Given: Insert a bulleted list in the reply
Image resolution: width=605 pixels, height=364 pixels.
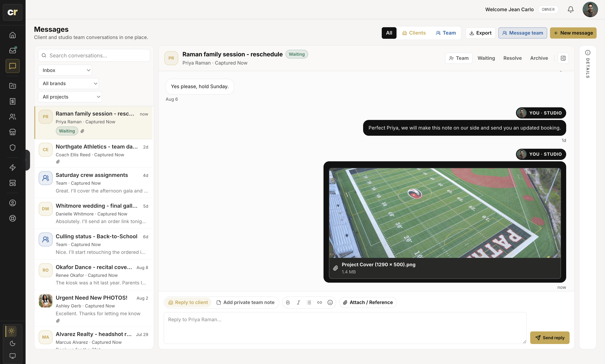Looking at the screenshot, I should 309,302.
